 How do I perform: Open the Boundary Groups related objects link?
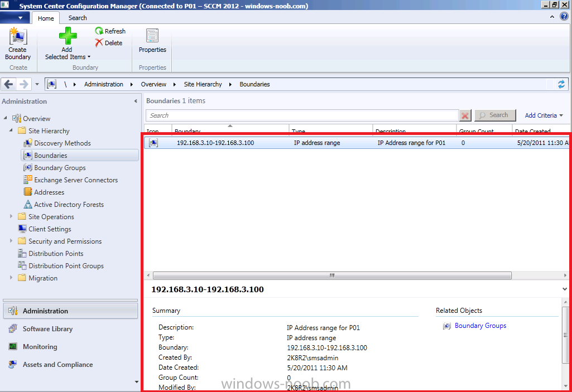(x=480, y=326)
